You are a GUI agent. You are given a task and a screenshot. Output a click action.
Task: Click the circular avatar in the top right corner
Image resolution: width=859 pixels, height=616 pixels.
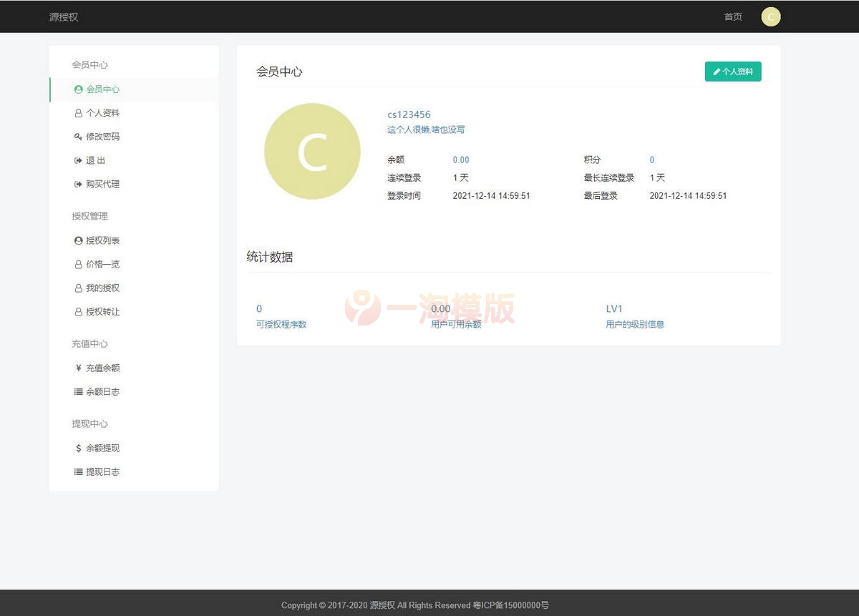pyautogui.click(x=770, y=16)
